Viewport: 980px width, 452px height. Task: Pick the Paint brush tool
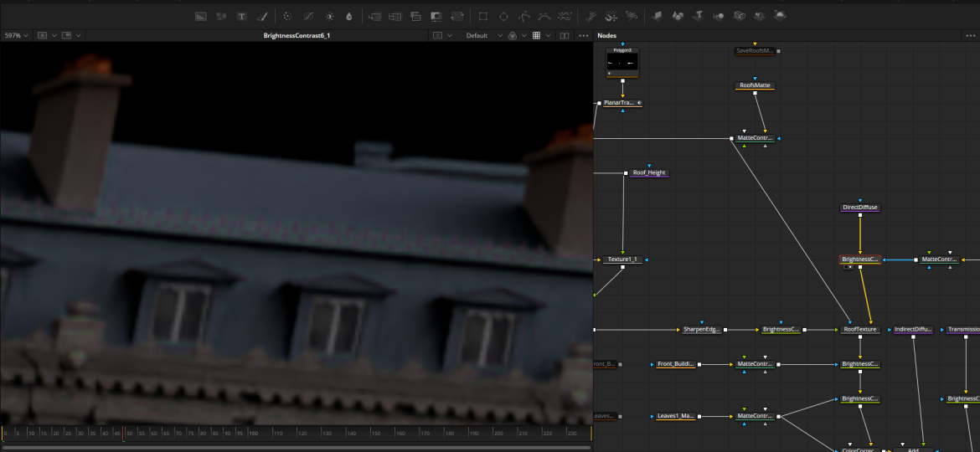(261, 16)
